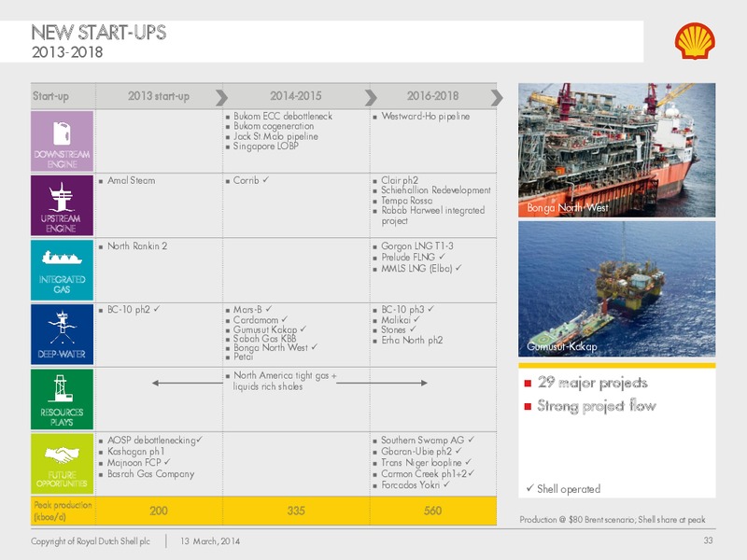Select the Mars-B entry

[247, 310]
